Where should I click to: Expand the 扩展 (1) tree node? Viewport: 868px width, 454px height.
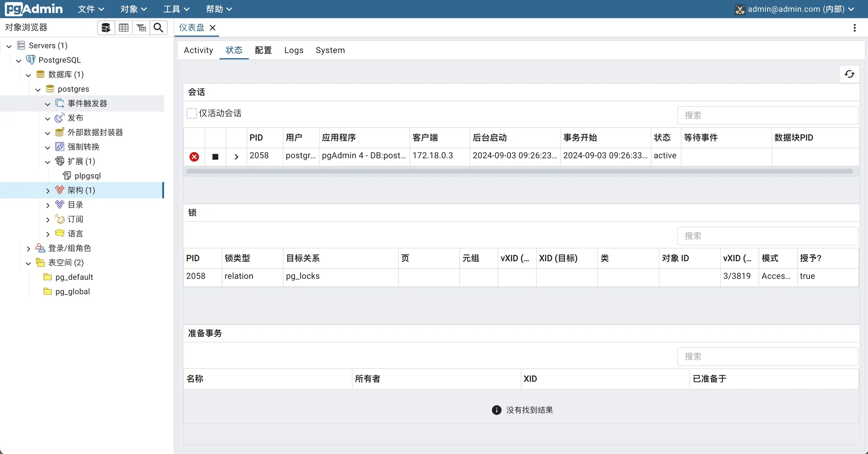click(x=48, y=161)
